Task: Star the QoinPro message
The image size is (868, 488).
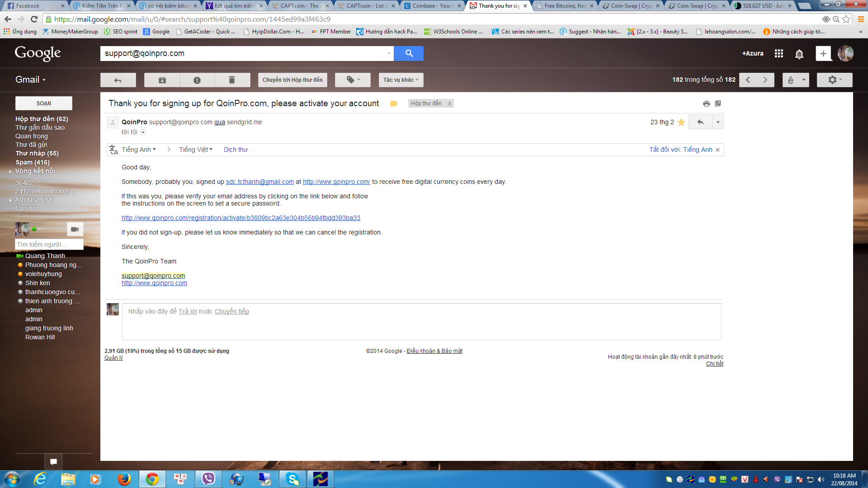Action: coord(681,122)
